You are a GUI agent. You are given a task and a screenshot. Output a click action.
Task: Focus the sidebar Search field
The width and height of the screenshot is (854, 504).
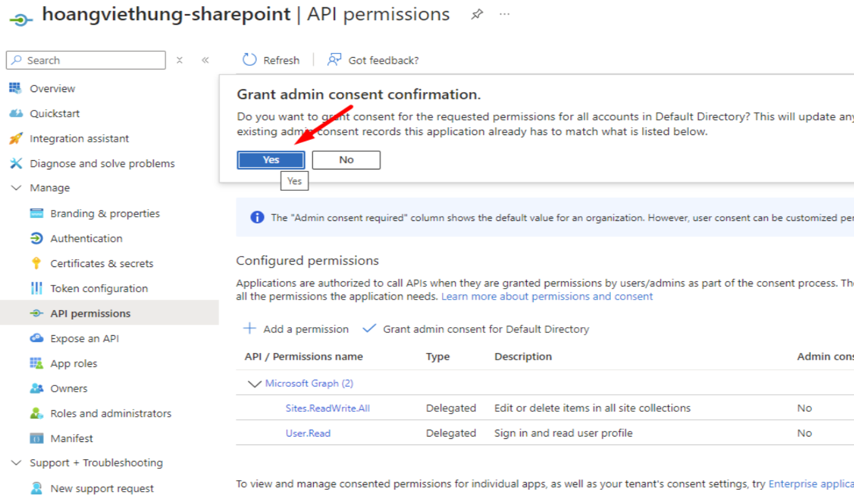pos(86,60)
